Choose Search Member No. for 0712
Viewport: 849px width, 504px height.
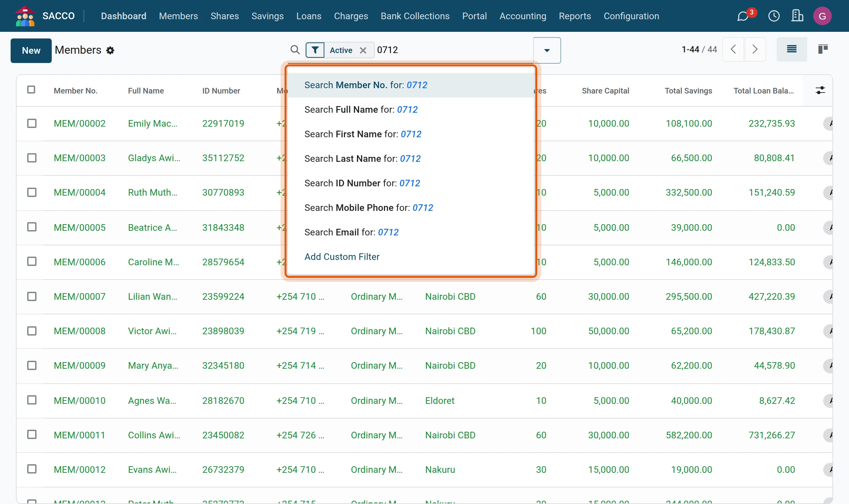point(411,85)
